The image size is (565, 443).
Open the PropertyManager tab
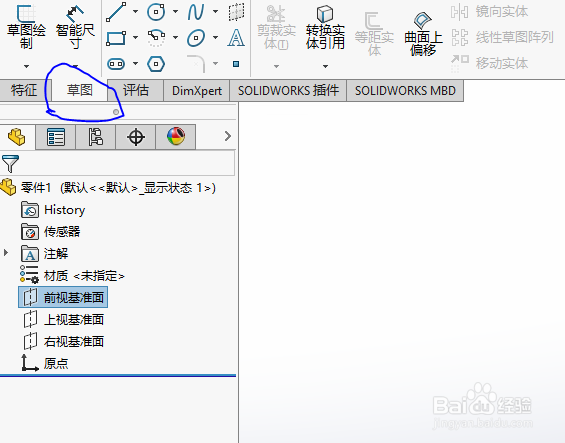(x=56, y=137)
